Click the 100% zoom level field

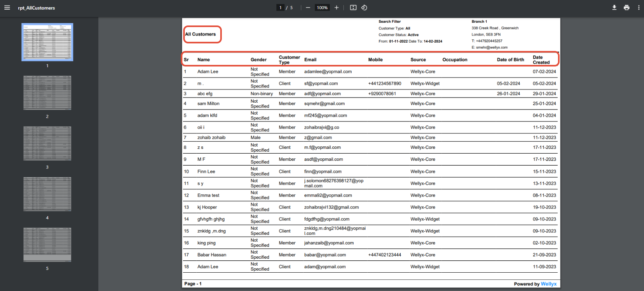tap(322, 8)
